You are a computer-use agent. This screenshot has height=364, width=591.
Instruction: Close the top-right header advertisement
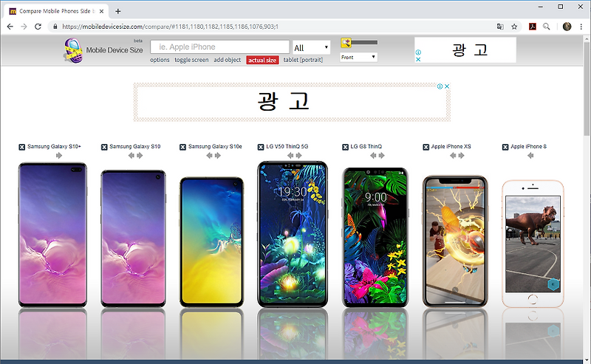click(418, 60)
